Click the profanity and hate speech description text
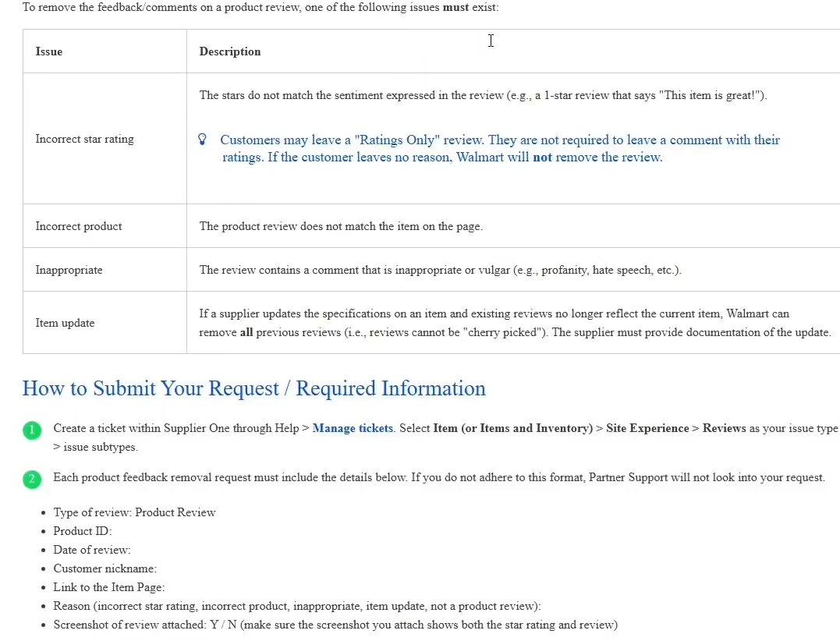Image resolution: width=840 pixels, height=641 pixels. pyautogui.click(x=440, y=270)
